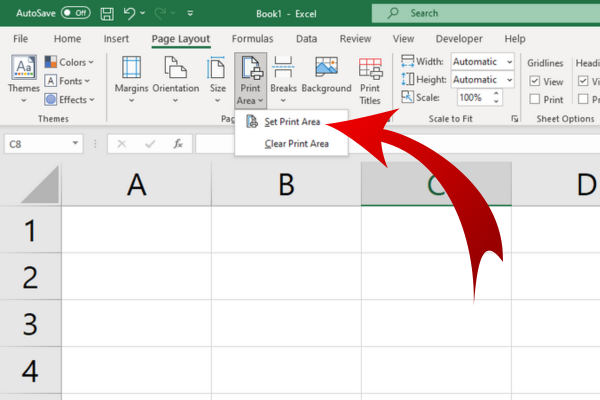
Task: Open the Undo history dropdown arrow
Action: pyautogui.click(x=143, y=13)
